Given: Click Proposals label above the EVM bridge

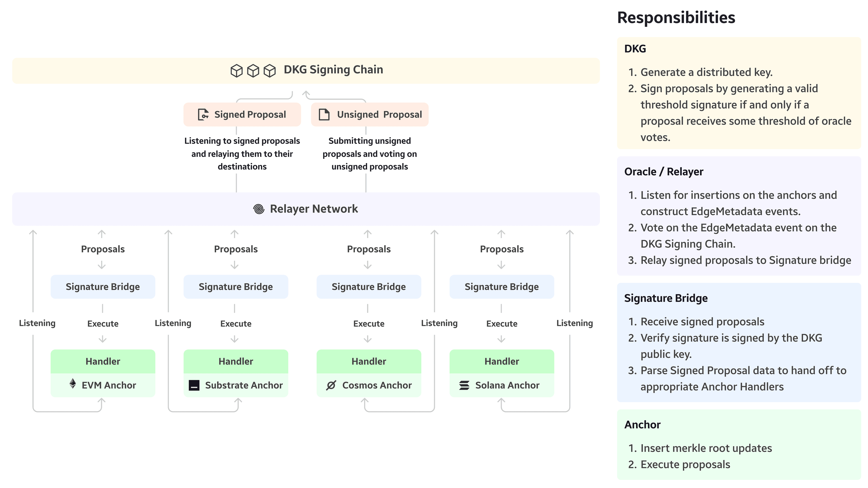Looking at the screenshot, I should pyautogui.click(x=103, y=249).
